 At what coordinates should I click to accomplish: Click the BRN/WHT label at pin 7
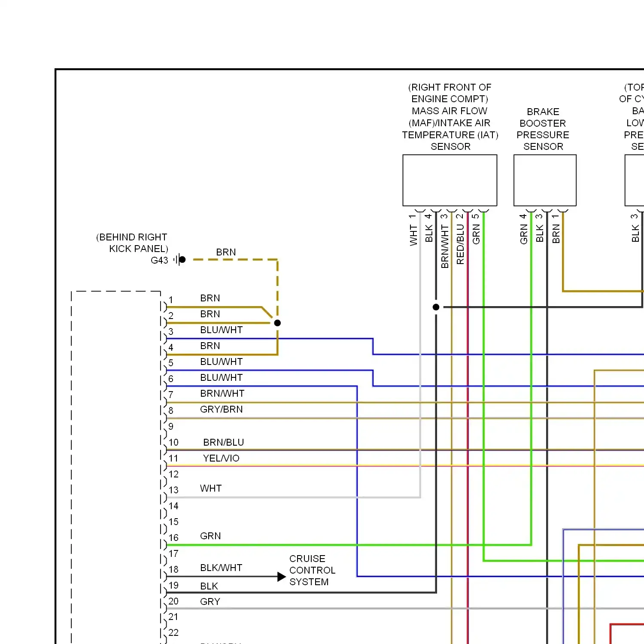222,393
